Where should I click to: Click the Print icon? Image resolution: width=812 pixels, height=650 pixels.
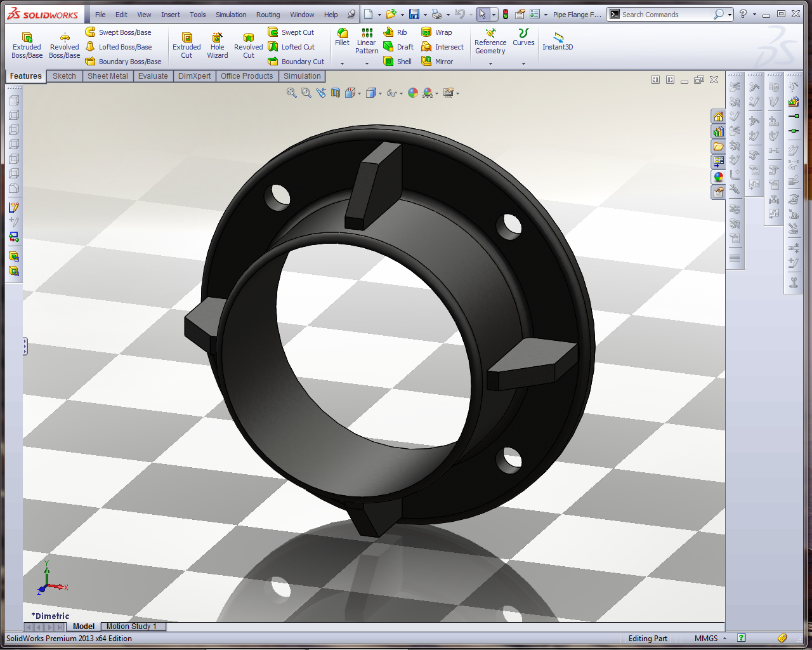(436, 14)
